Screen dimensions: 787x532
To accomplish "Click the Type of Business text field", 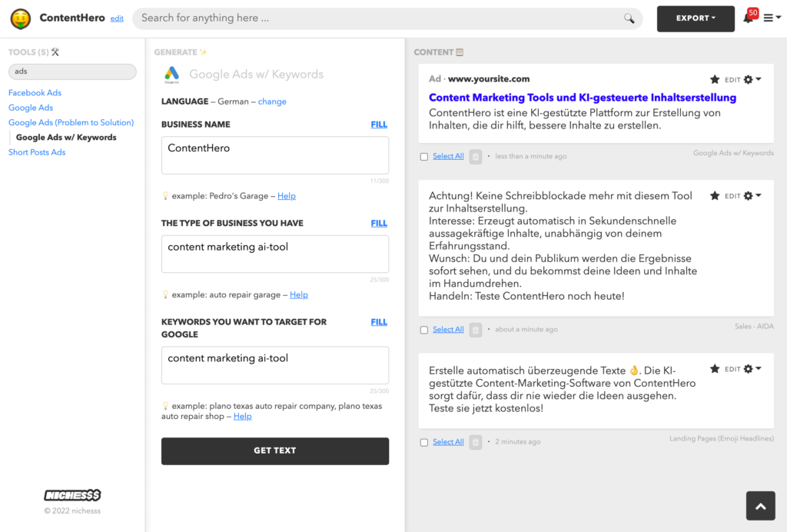I will tap(275, 254).
